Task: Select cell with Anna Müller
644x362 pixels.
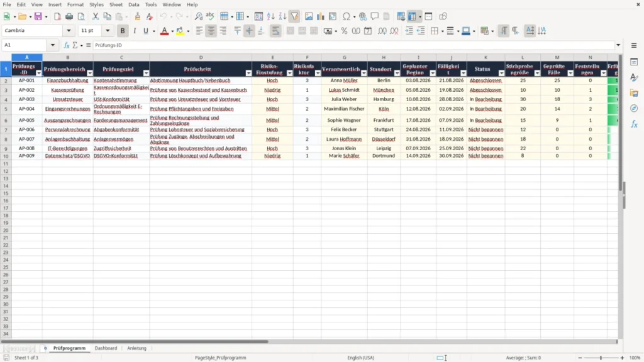Action: 344,80
